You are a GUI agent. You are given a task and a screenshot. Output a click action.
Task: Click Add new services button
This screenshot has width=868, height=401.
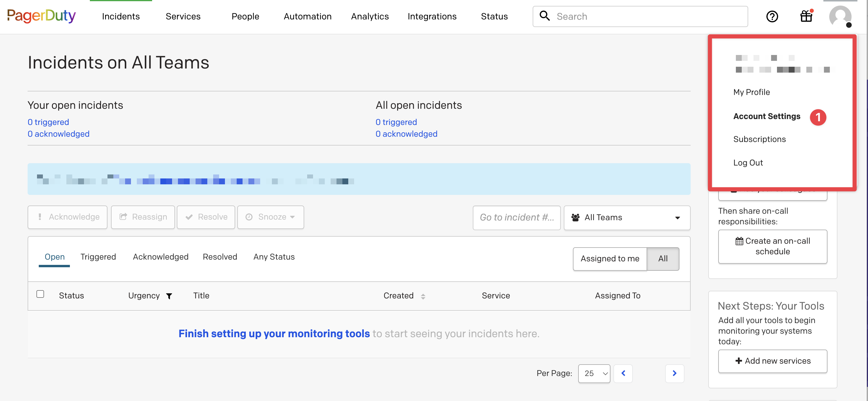772,360
